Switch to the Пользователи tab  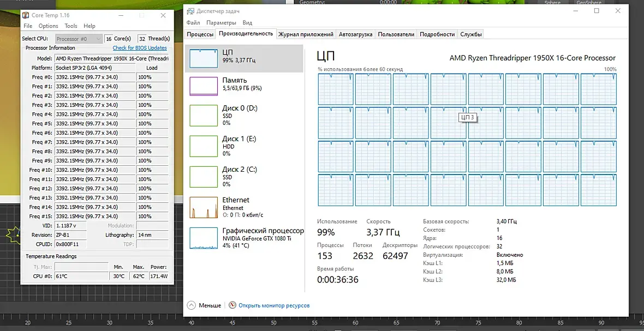point(396,34)
